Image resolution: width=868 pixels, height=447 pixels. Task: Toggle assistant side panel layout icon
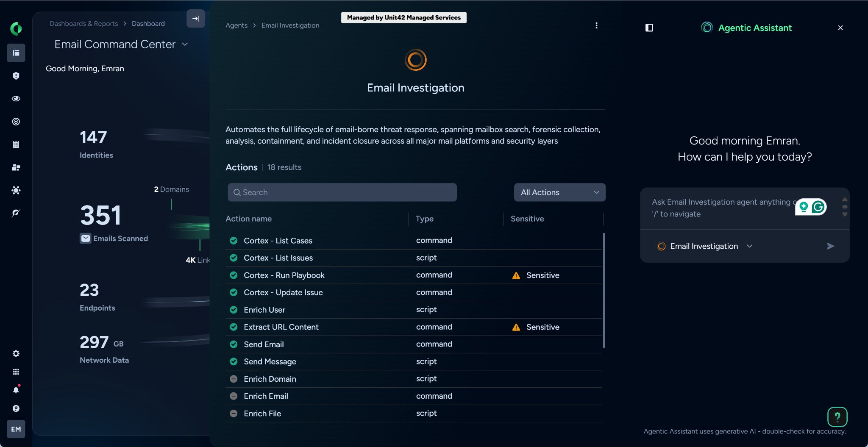pos(649,28)
